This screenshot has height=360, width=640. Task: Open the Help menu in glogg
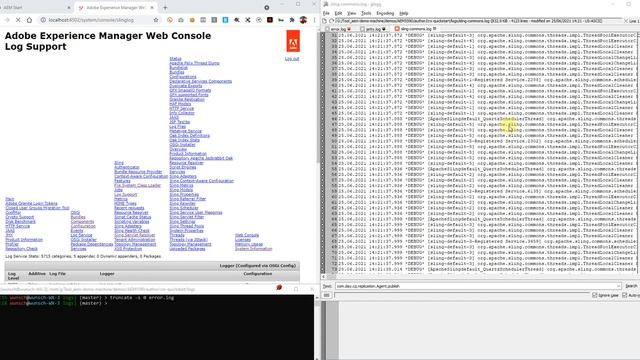click(x=404, y=13)
